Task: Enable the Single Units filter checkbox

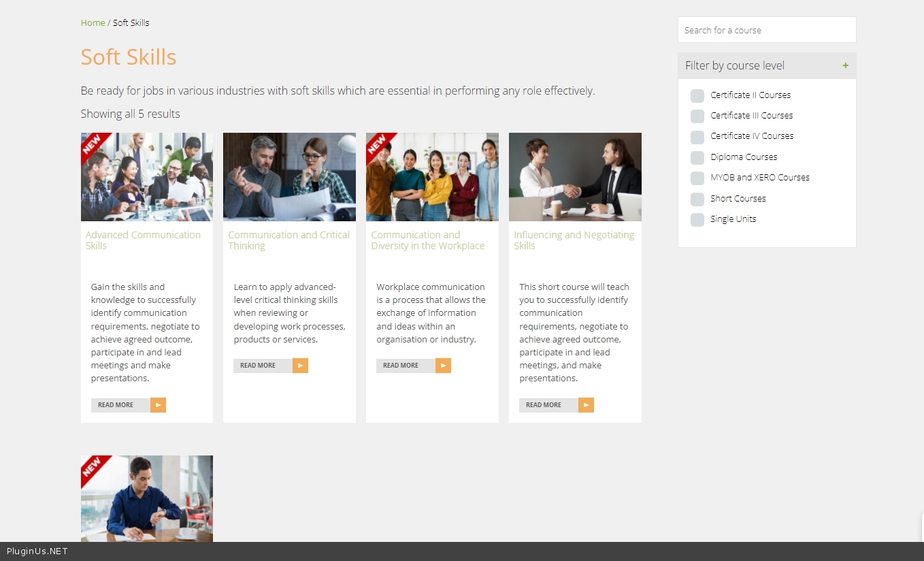Action: coord(697,220)
